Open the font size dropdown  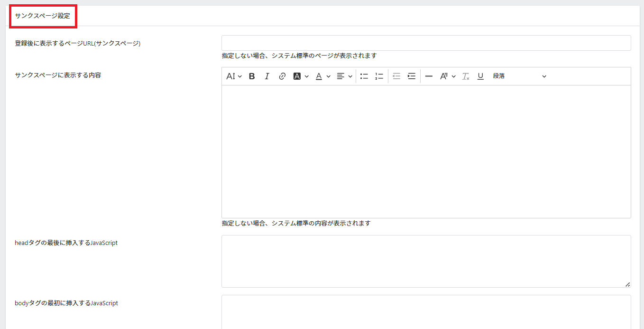234,76
